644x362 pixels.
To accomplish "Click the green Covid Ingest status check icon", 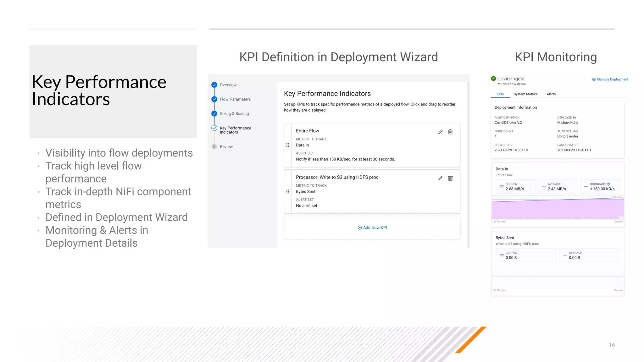I will (x=493, y=79).
